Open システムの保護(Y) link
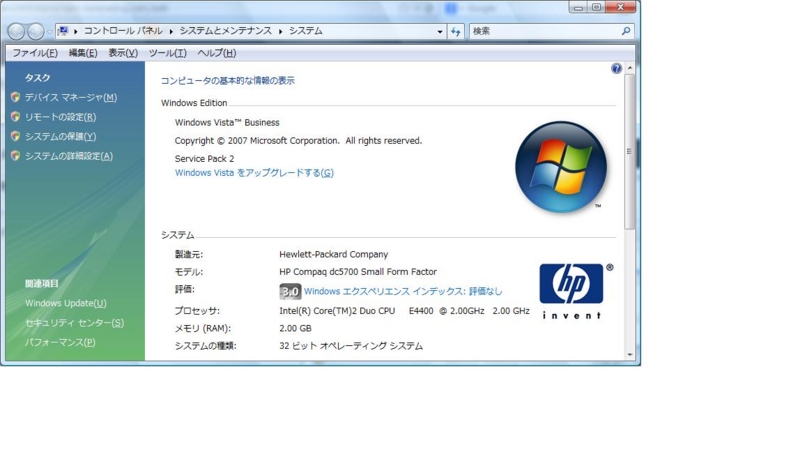Screen dimensions: 800x459 (60, 137)
